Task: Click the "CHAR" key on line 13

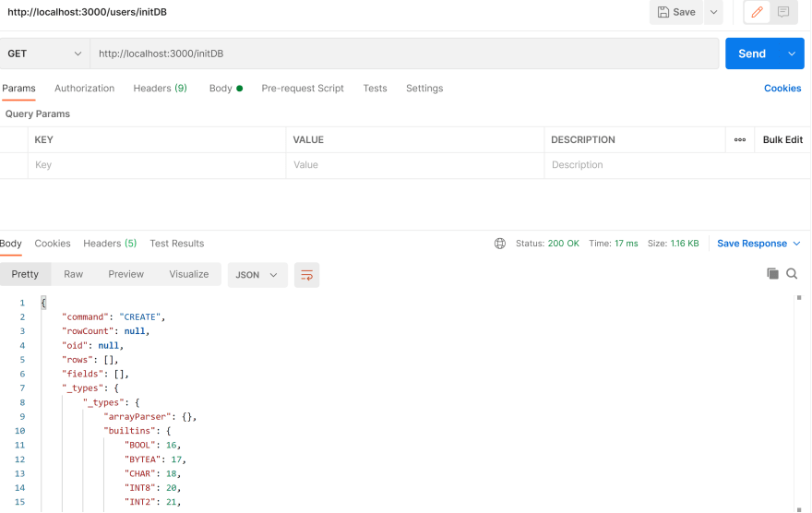Action: pyautogui.click(x=140, y=473)
